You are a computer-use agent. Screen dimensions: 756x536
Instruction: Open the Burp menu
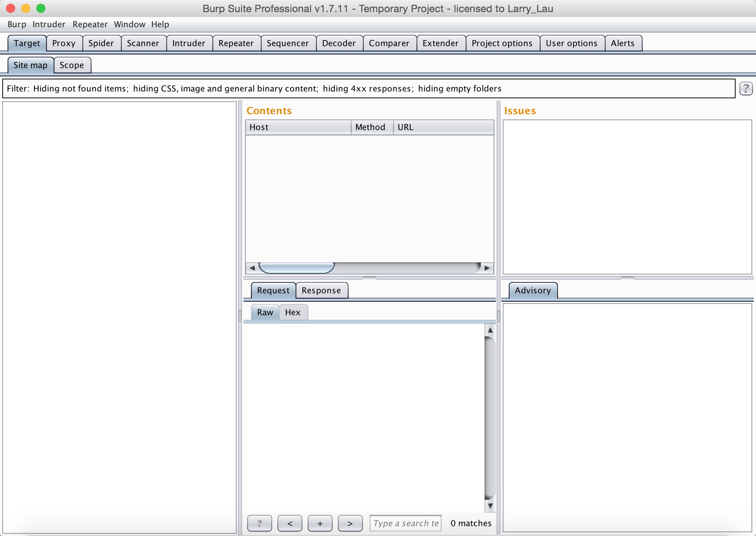point(17,24)
